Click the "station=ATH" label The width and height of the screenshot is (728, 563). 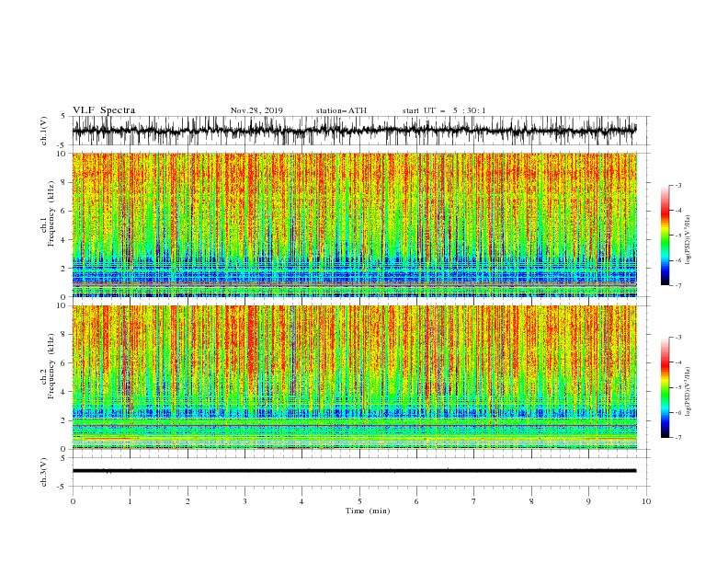[x=341, y=110]
